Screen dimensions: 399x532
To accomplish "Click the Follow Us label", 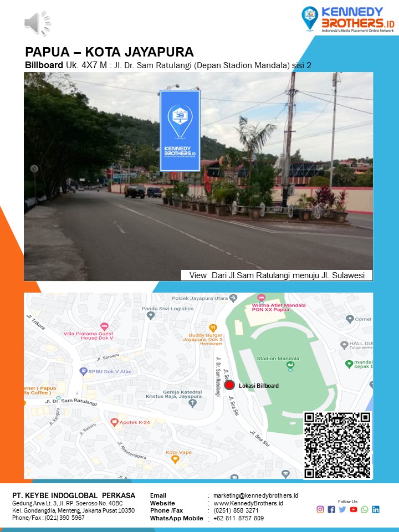I will [348, 502].
